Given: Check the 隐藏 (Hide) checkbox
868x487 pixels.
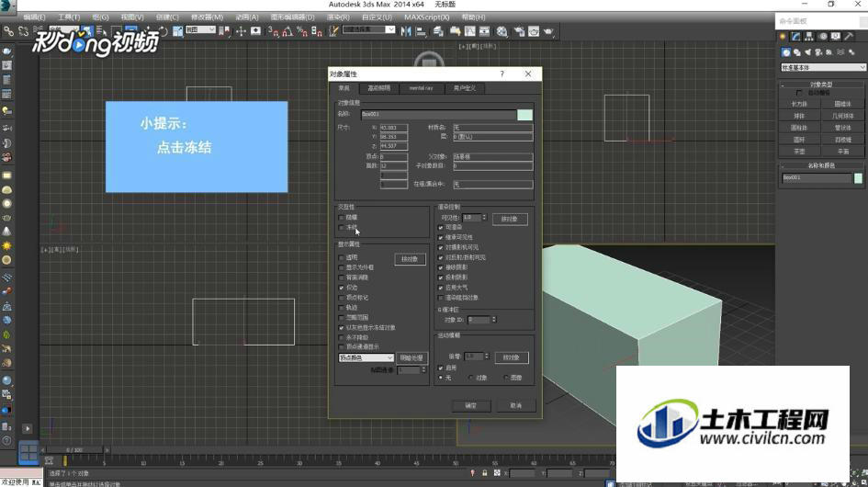Looking at the screenshot, I should pyautogui.click(x=341, y=217).
